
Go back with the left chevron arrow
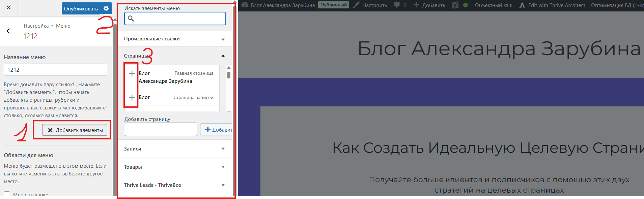coord(8,31)
